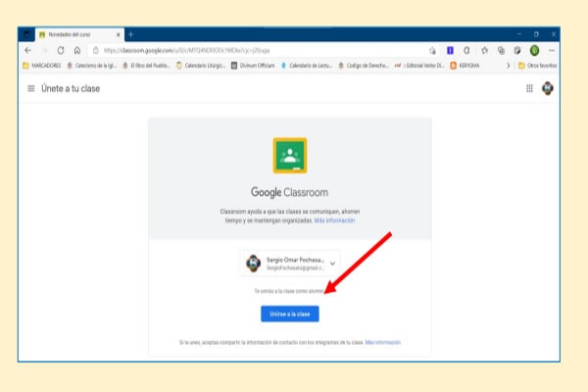Go to the browser home page icon
Screen dimensions: 588x392
pos(77,50)
